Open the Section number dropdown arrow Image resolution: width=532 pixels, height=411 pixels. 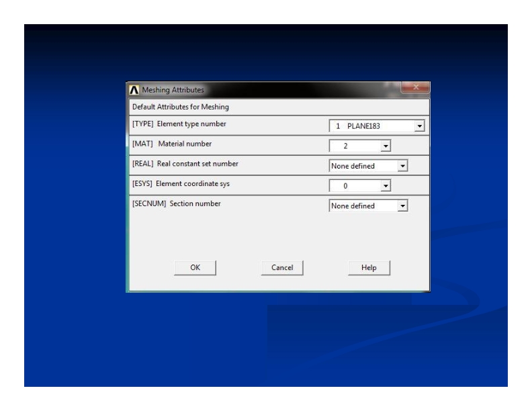[402, 206]
